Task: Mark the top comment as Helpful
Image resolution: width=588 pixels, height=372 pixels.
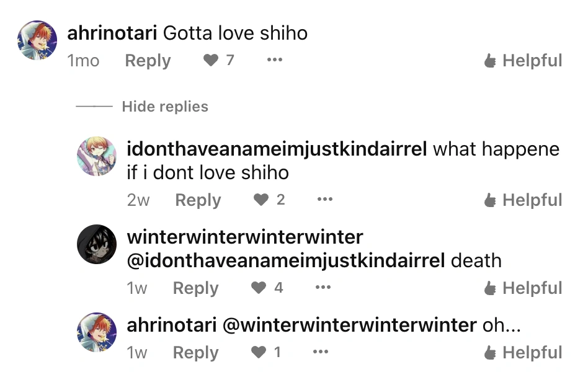Action: pyautogui.click(x=523, y=60)
